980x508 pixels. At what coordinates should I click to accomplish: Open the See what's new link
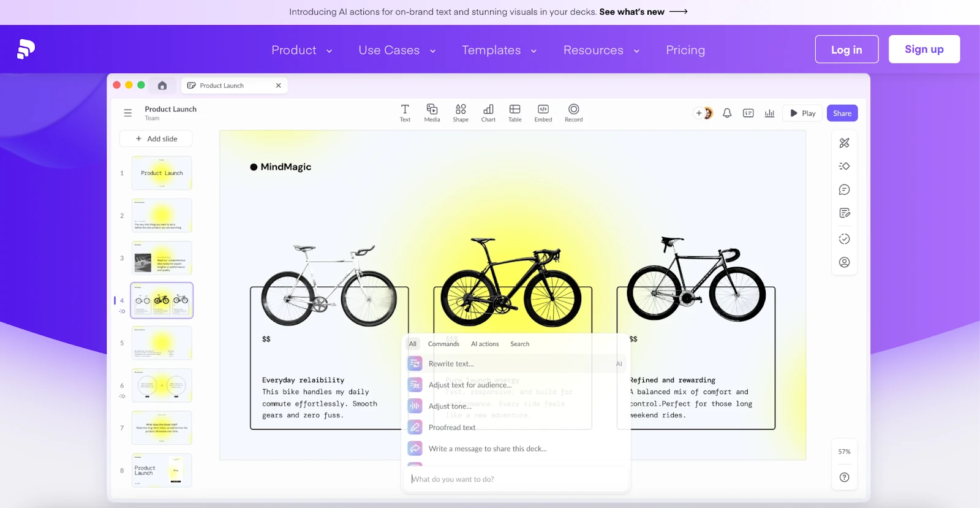click(x=643, y=12)
